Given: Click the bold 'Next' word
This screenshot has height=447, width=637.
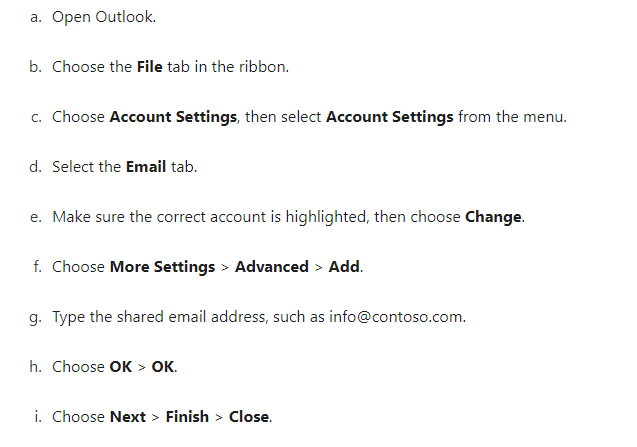Looking at the screenshot, I should [128, 417].
